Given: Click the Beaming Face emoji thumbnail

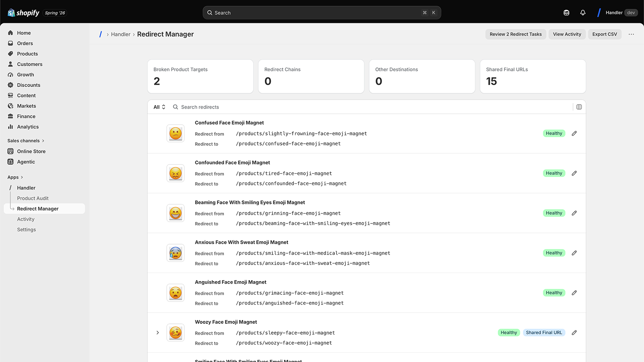Looking at the screenshot, I should [x=175, y=213].
